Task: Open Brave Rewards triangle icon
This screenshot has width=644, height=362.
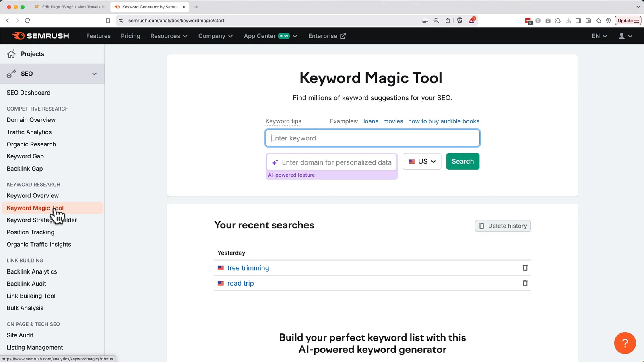Action: click(471, 20)
